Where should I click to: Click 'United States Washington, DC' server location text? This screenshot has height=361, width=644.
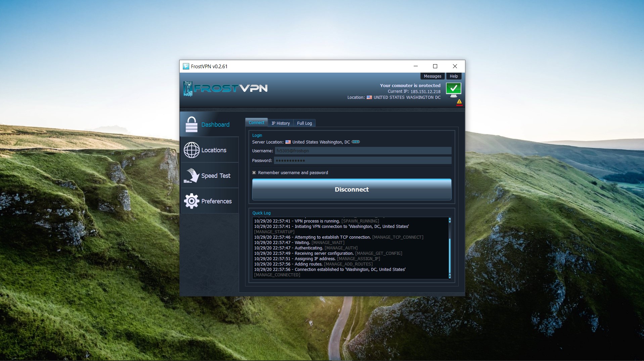[321, 142]
